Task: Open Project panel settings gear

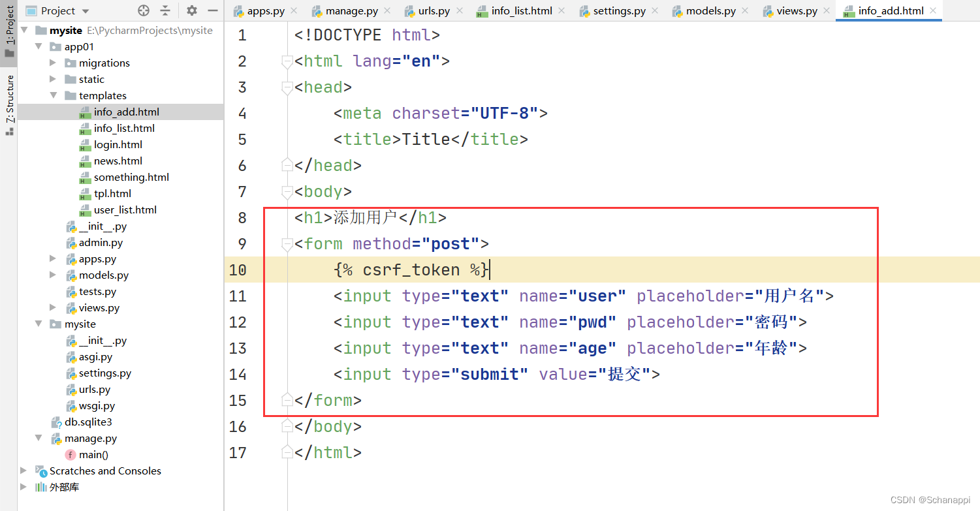Action: pyautogui.click(x=191, y=10)
